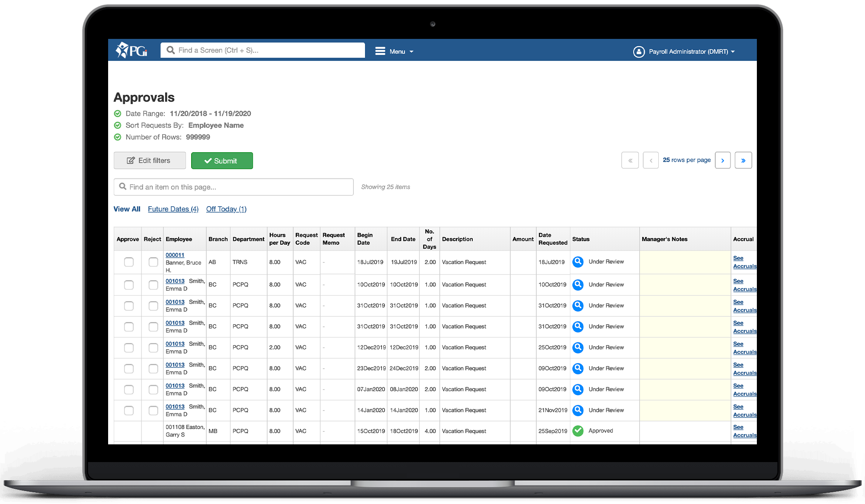This screenshot has width=865, height=504.
Task: Go to next page with right arrow
Action: point(723,160)
